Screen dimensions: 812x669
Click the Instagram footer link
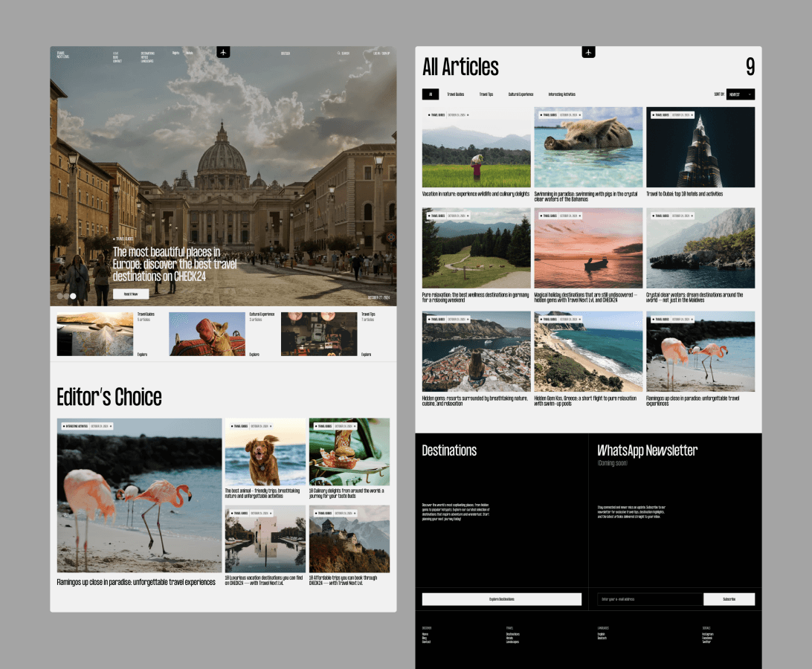(708, 634)
